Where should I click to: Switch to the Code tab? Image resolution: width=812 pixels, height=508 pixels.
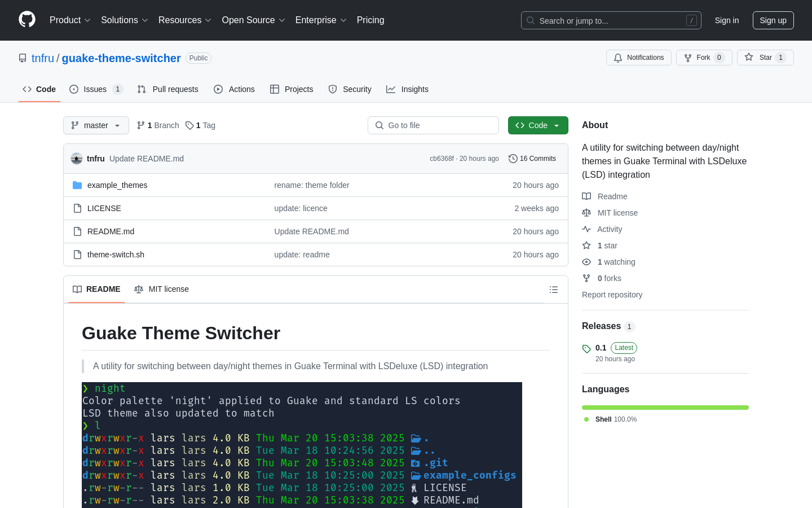tap(39, 89)
